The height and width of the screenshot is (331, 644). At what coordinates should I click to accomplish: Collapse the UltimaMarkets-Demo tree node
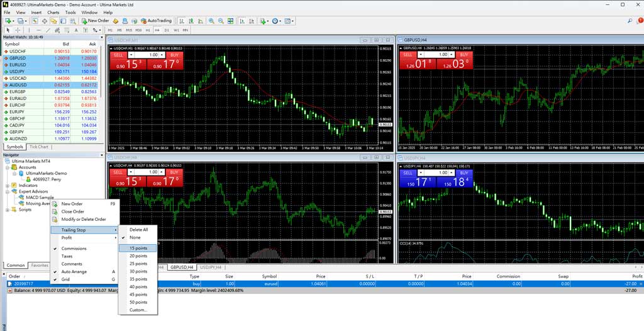pyautogui.click(x=14, y=174)
